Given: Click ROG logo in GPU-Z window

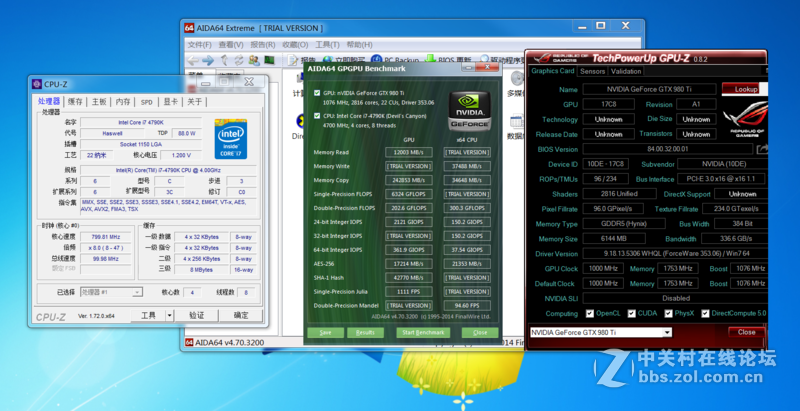Looking at the screenshot, I should 746,120.
